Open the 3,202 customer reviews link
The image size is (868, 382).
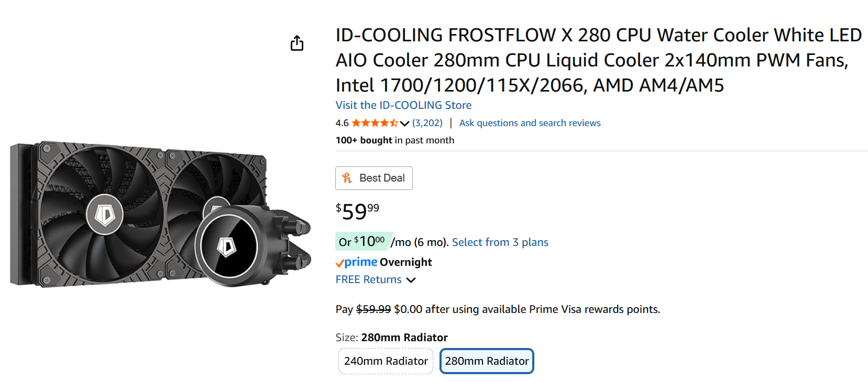[427, 123]
